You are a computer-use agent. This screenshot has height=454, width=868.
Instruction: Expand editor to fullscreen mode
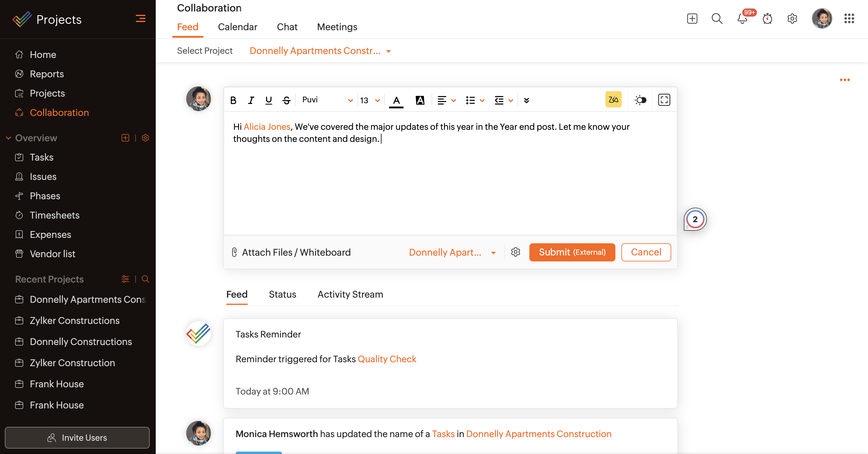664,100
